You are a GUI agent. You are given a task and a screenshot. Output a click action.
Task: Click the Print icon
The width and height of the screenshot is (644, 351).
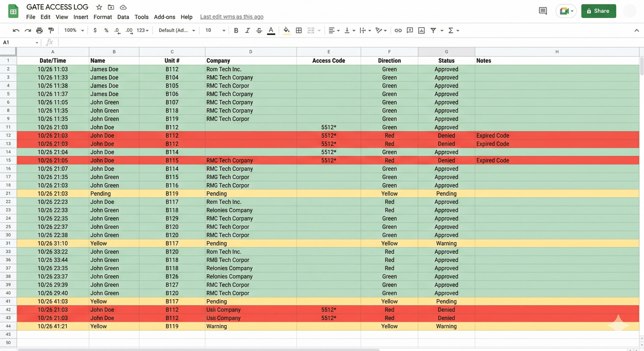pyautogui.click(x=39, y=30)
